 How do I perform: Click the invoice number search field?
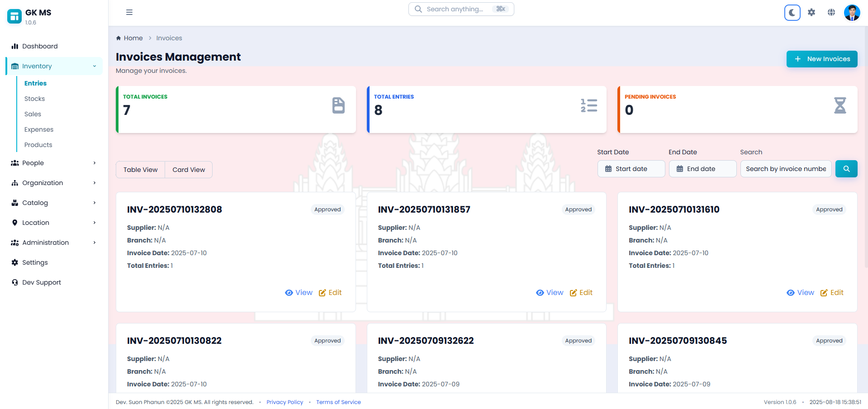tap(786, 169)
